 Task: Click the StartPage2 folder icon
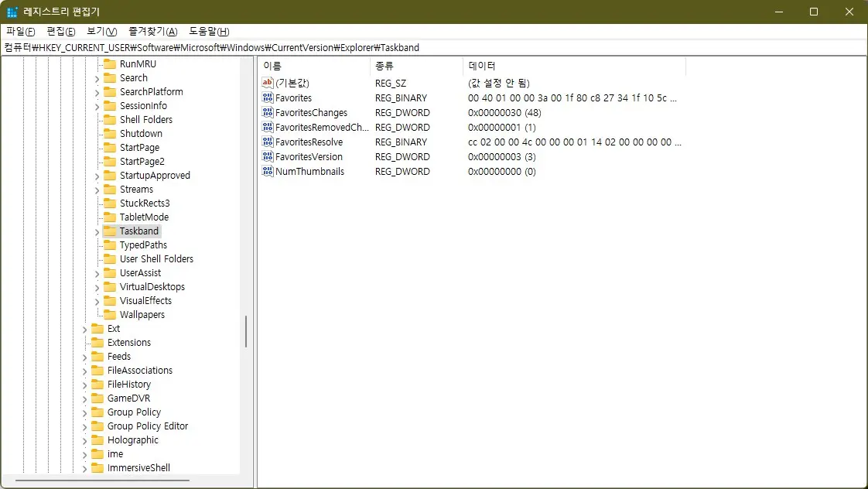point(110,161)
